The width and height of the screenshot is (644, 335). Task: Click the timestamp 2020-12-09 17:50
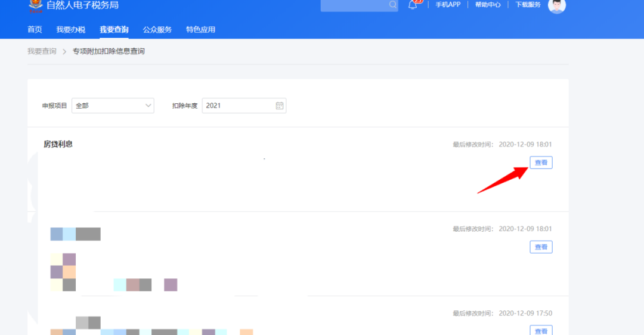pos(525,313)
